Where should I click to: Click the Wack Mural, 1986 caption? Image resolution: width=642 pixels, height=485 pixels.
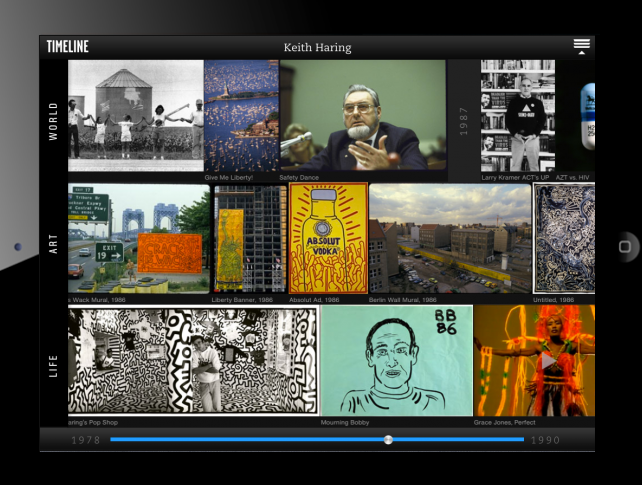(x=97, y=300)
